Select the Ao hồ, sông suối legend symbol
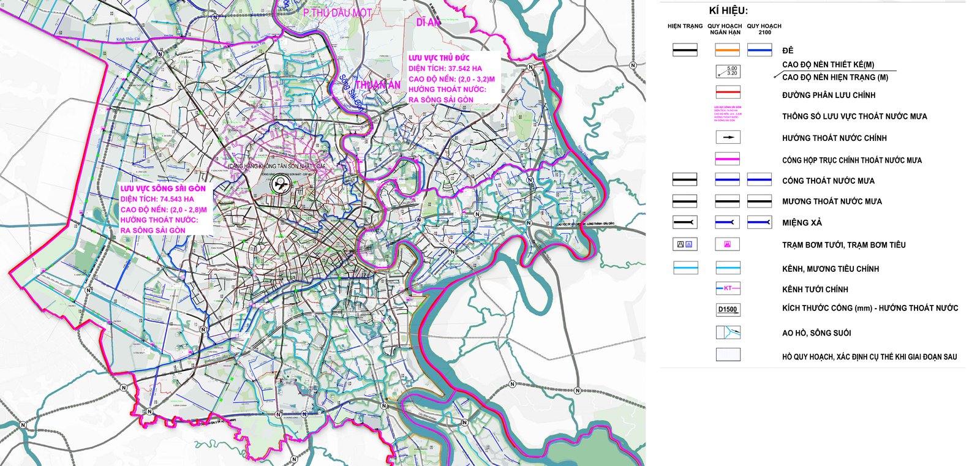 (728, 333)
